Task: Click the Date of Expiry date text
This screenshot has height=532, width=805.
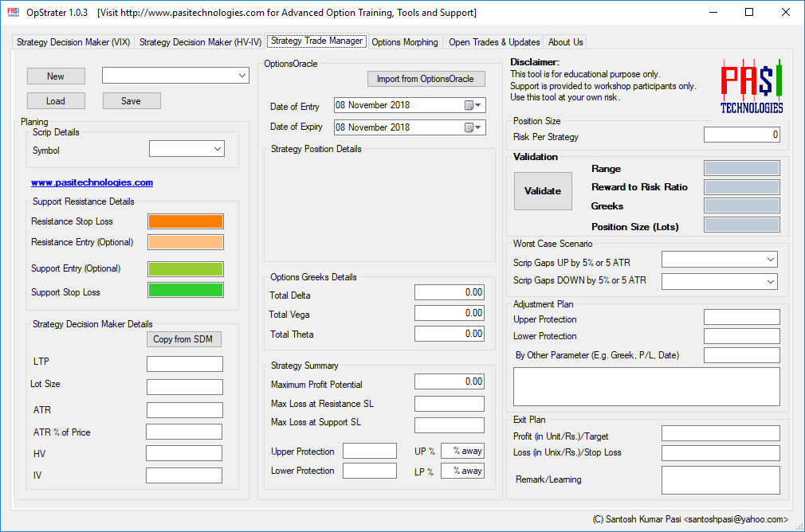Action: coord(373,127)
